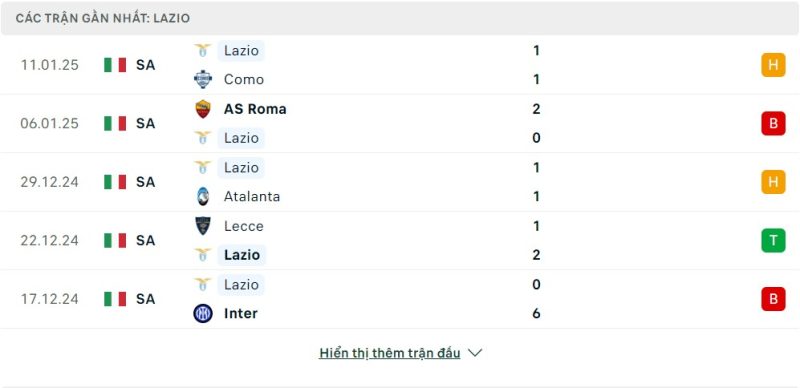Screen dimensions: 800x388
Task: Select the bold Lazio name in Lecce match
Action: coord(242,255)
